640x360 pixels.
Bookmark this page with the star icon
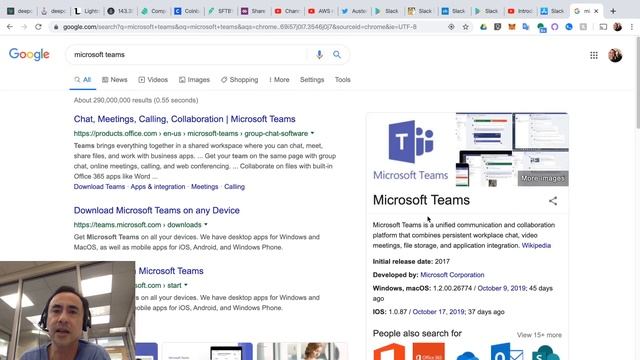click(465, 27)
